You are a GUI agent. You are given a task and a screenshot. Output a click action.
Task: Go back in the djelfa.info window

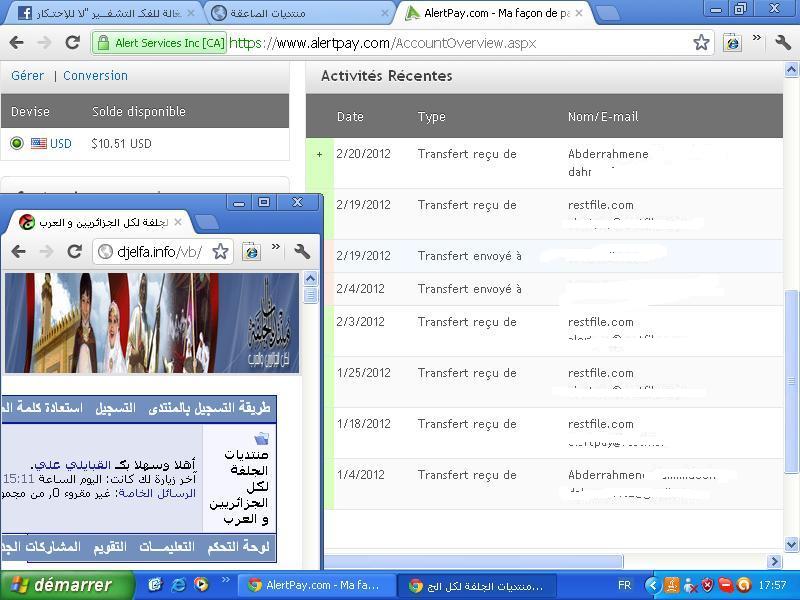click(19, 251)
